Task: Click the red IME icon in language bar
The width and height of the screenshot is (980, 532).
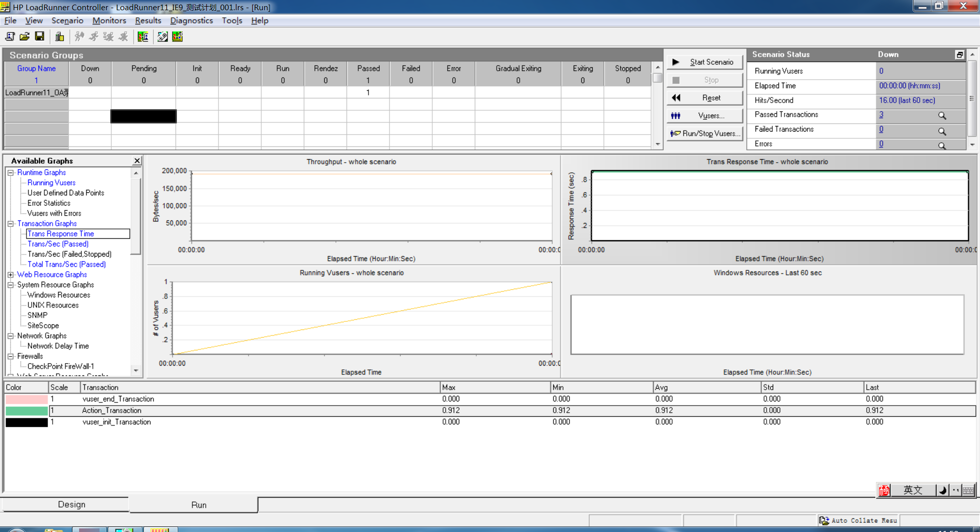Action: pos(884,490)
